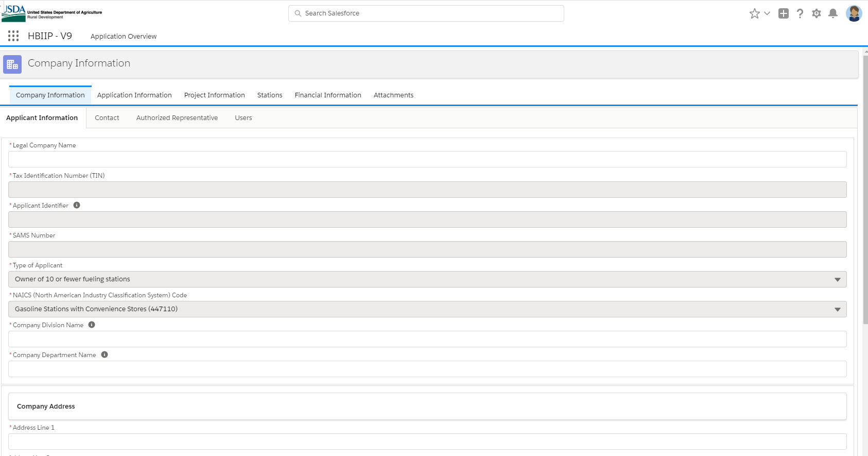The height and width of the screenshot is (456, 868).
Task: Switch to the Contact sub-tab
Action: 107,118
